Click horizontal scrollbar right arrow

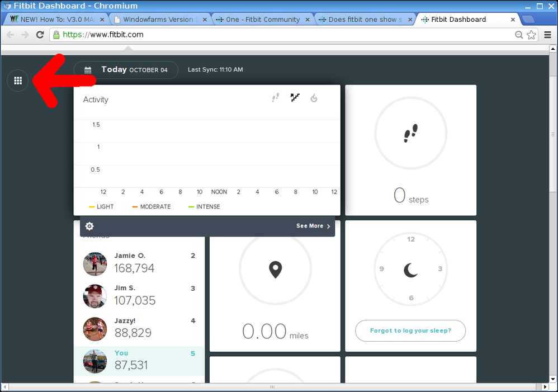click(545, 386)
